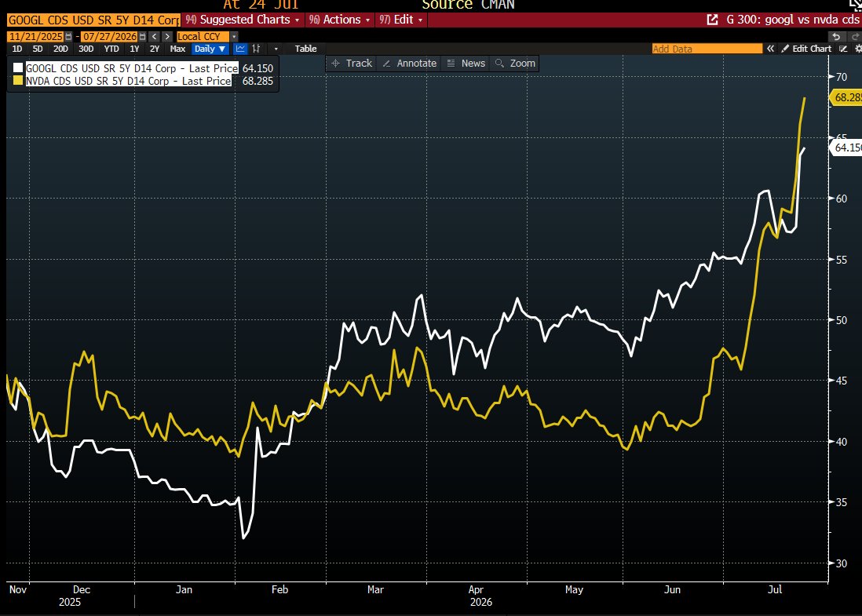The height and width of the screenshot is (616, 862).
Task: Click the G 300 googl vs nvda cds title
Action: click(x=792, y=20)
